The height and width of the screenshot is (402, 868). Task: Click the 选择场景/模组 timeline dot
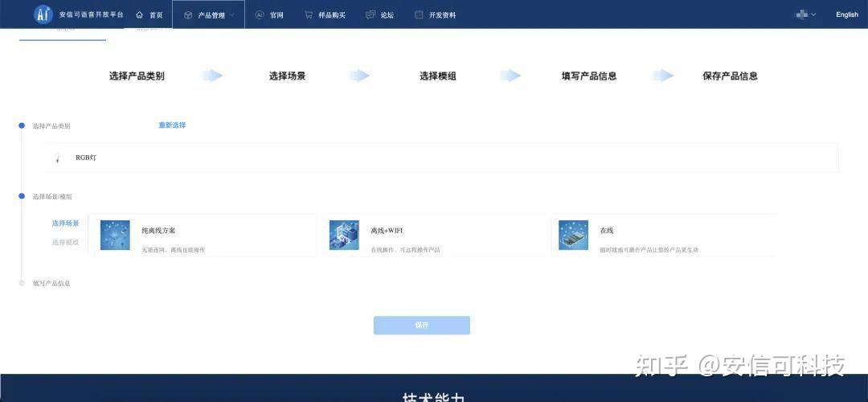22,196
